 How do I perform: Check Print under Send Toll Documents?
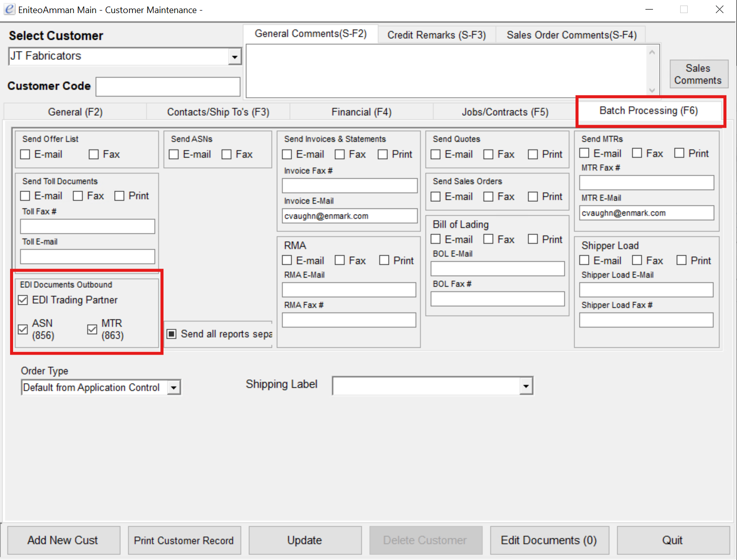point(119,196)
